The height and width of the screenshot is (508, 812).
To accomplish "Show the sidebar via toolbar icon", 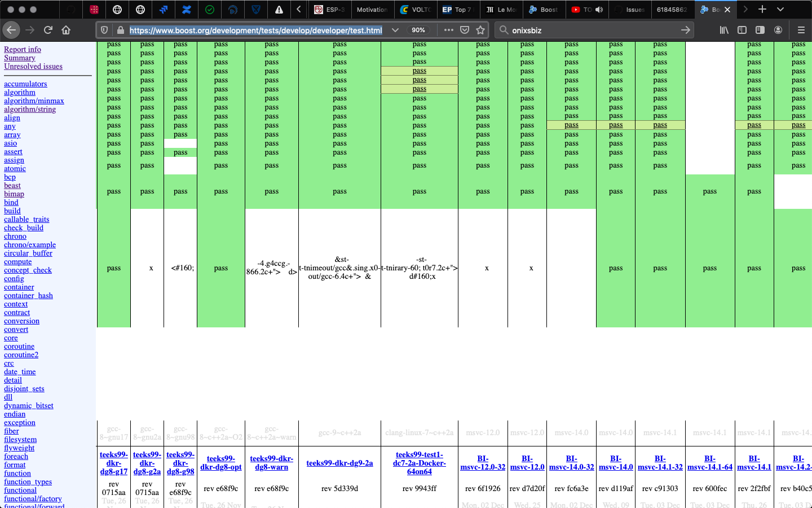I will tap(742, 30).
